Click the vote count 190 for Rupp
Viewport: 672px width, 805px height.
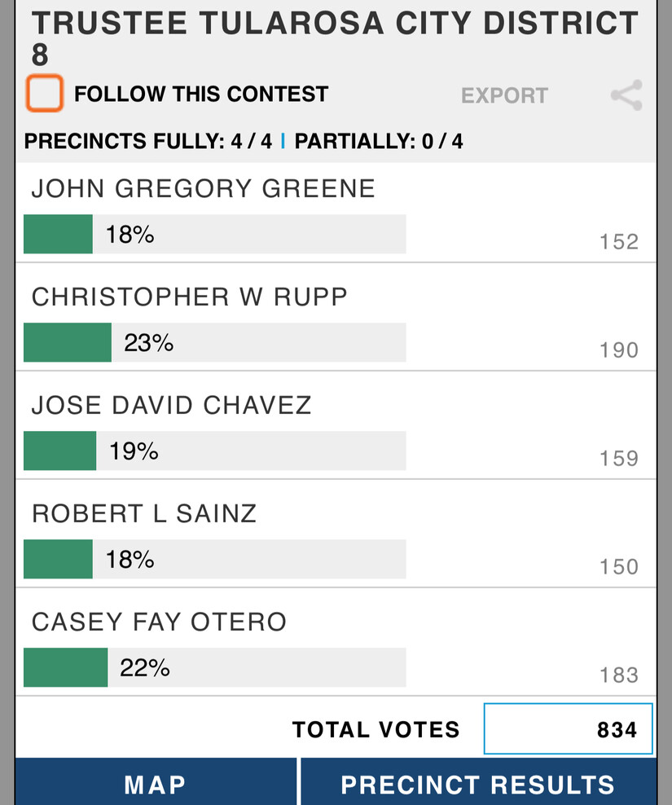618,350
